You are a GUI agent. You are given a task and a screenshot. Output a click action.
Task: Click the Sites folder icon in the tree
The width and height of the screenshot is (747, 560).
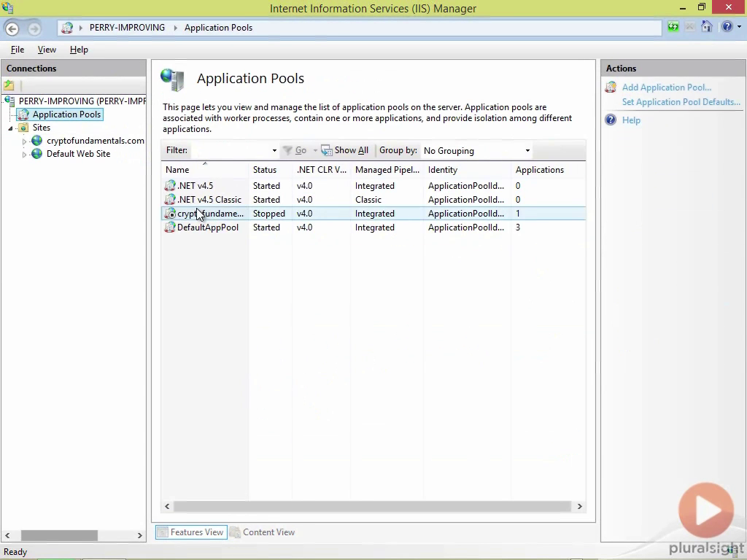[x=23, y=128]
